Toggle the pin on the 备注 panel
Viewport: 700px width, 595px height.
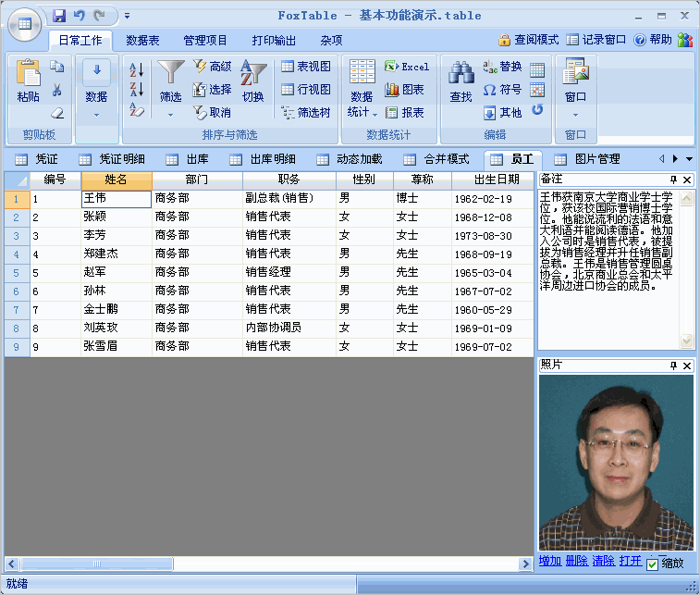[673, 180]
